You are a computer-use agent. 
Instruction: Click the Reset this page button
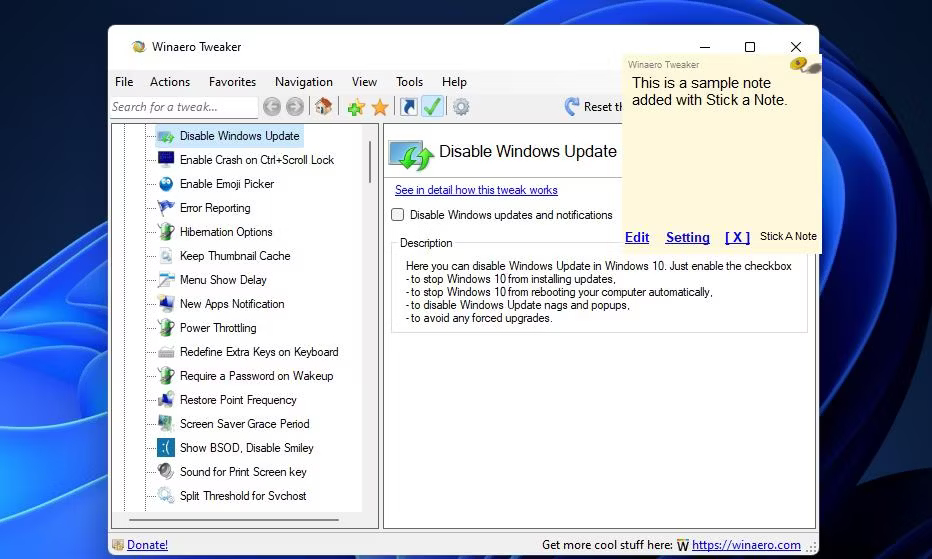click(593, 107)
